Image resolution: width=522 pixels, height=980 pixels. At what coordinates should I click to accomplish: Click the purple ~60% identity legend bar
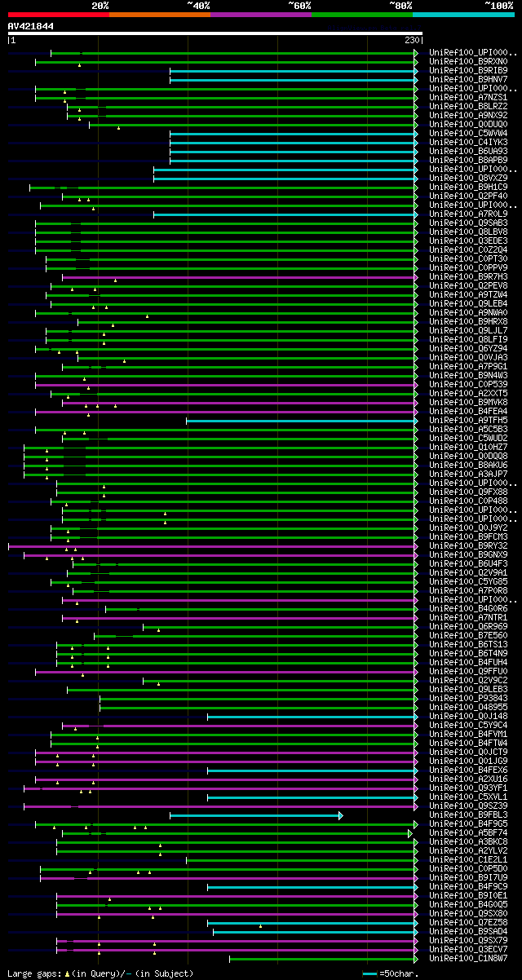pos(260,15)
